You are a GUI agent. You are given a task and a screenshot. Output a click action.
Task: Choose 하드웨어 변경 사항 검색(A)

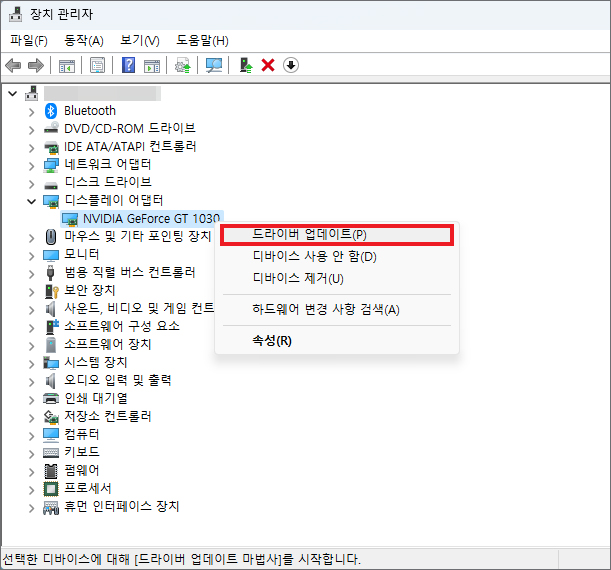pos(337,310)
